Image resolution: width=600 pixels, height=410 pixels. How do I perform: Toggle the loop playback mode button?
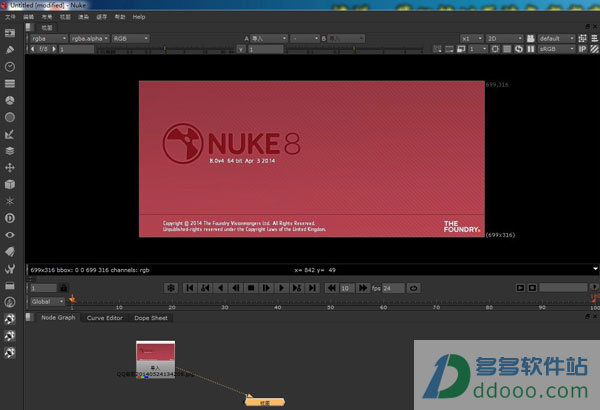[414, 288]
